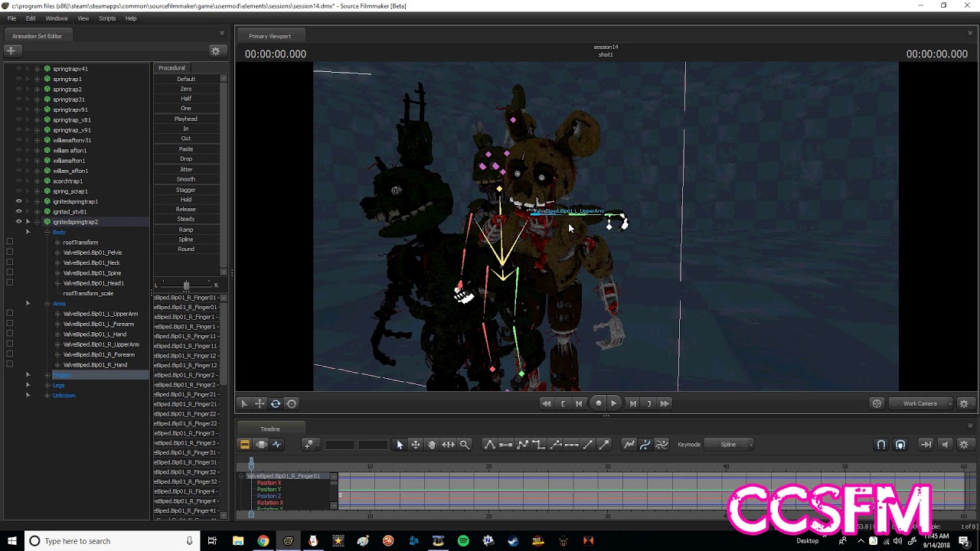Check the box beside rootTransform
Viewport: 980px width, 551px height.
click(9, 242)
